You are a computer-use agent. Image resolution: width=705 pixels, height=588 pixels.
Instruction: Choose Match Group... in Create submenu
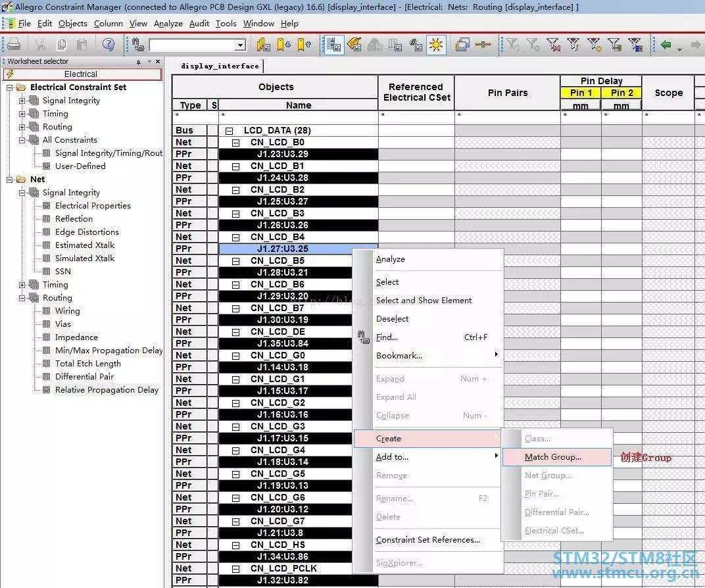coord(556,457)
